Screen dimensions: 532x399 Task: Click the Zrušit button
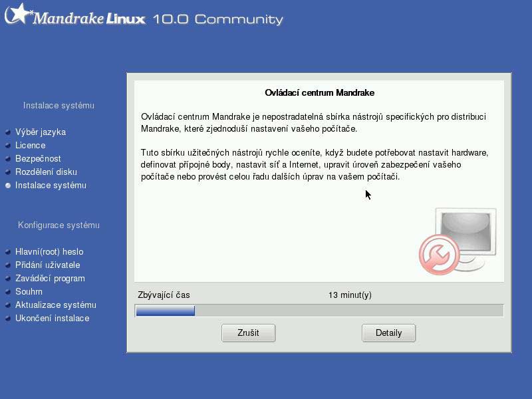pos(248,333)
